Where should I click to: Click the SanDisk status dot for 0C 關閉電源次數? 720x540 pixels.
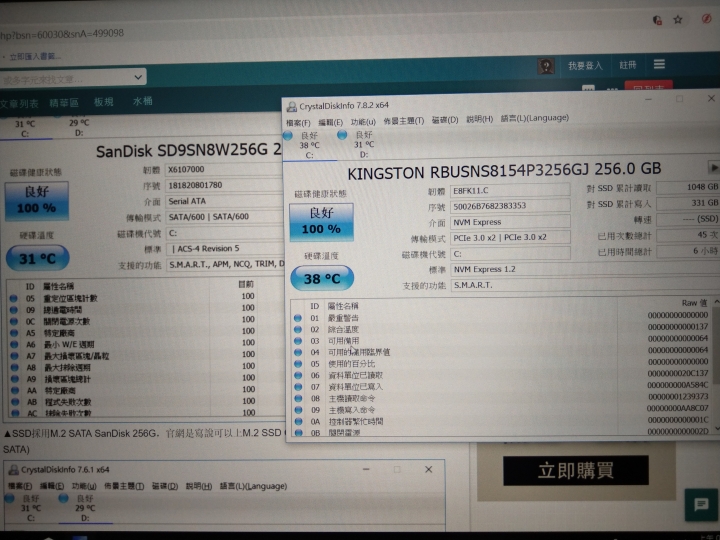pyautogui.click(x=14, y=321)
